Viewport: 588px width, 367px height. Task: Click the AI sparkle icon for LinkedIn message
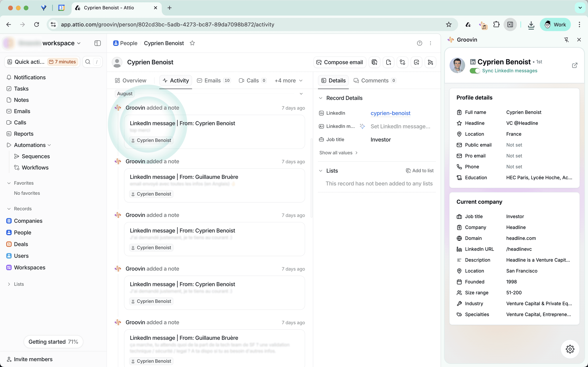click(x=362, y=126)
